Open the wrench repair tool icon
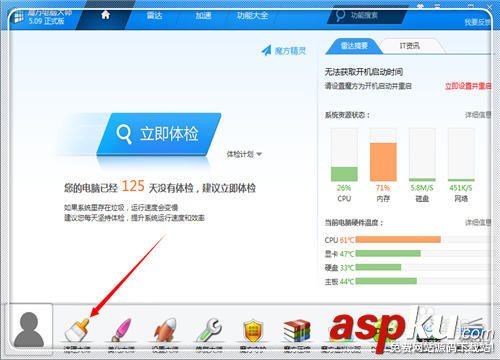 209,329
